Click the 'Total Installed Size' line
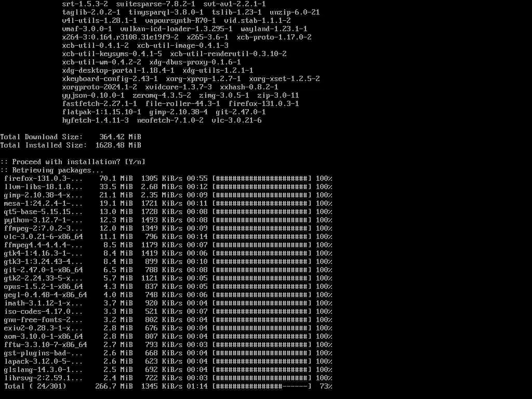Image resolution: width=532 pixels, height=399 pixels. coord(71,145)
